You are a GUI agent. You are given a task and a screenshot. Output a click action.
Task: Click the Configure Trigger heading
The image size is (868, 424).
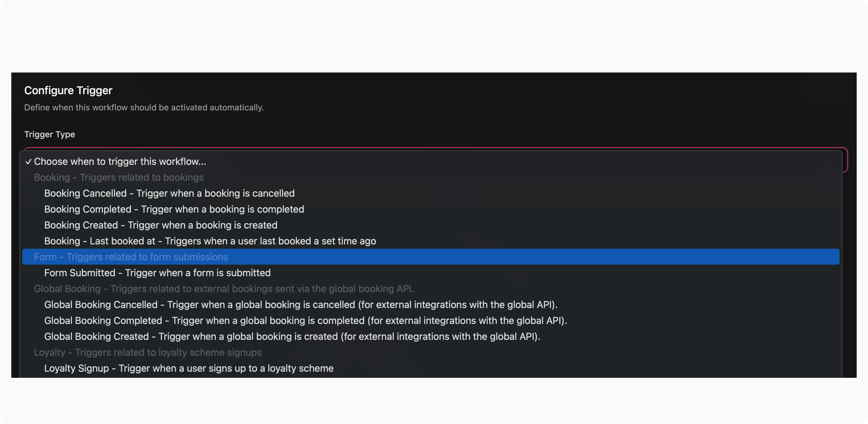(68, 91)
